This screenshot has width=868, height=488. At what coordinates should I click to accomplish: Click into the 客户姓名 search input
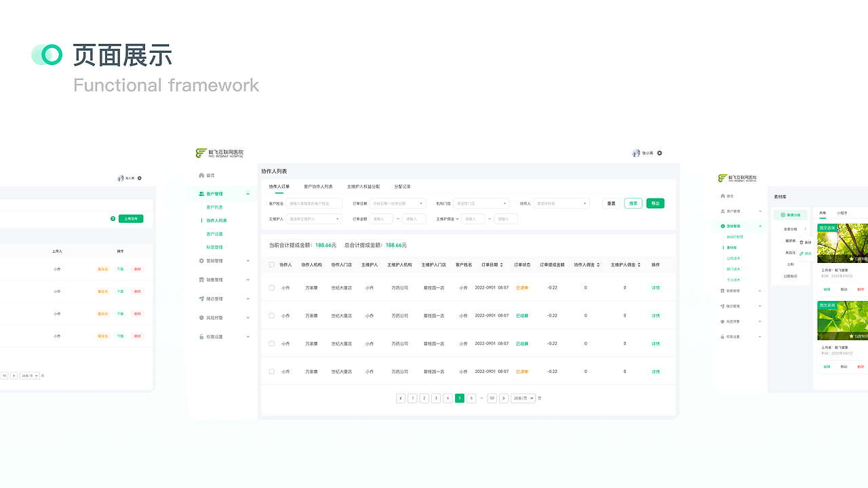point(314,203)
